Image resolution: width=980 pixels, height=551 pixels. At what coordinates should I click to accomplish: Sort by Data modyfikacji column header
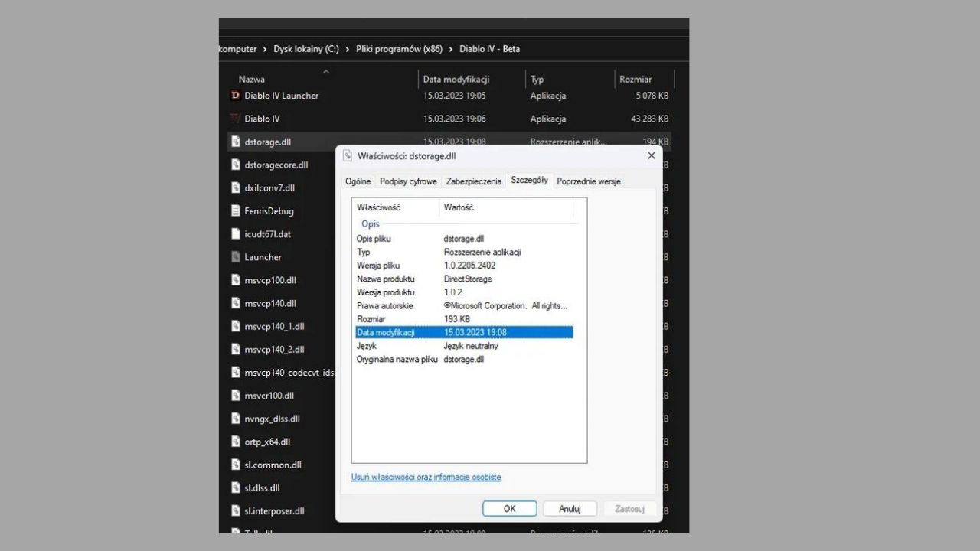(456, 79)
